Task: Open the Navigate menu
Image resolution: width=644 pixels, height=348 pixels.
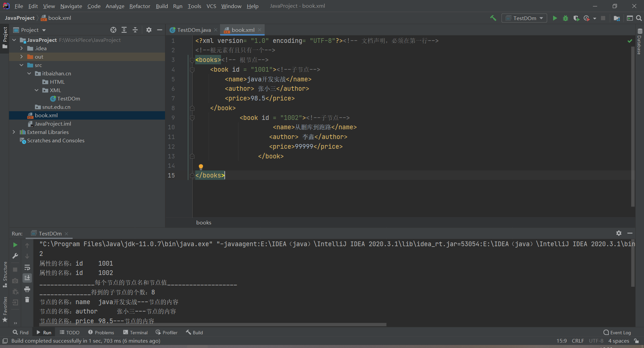Action: (71, 6)
